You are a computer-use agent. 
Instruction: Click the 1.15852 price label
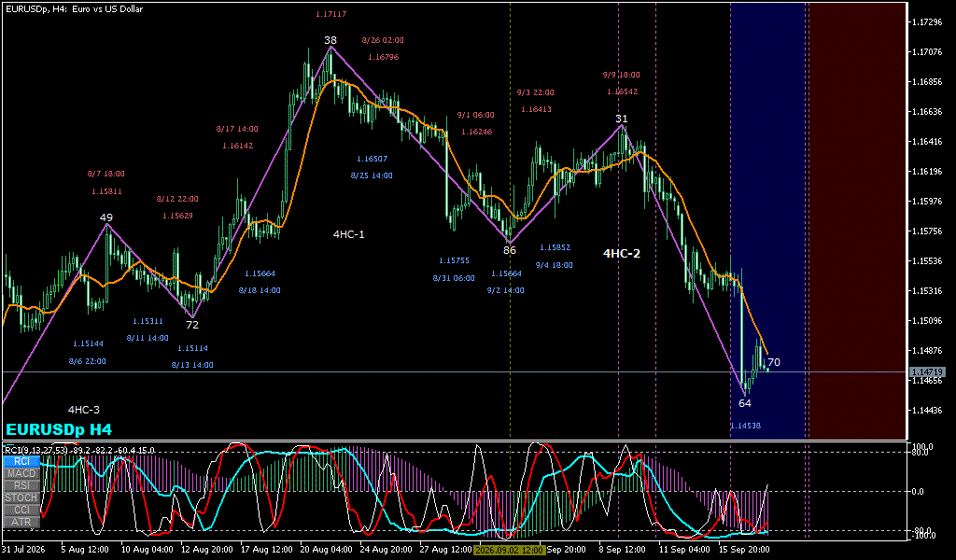555,247
